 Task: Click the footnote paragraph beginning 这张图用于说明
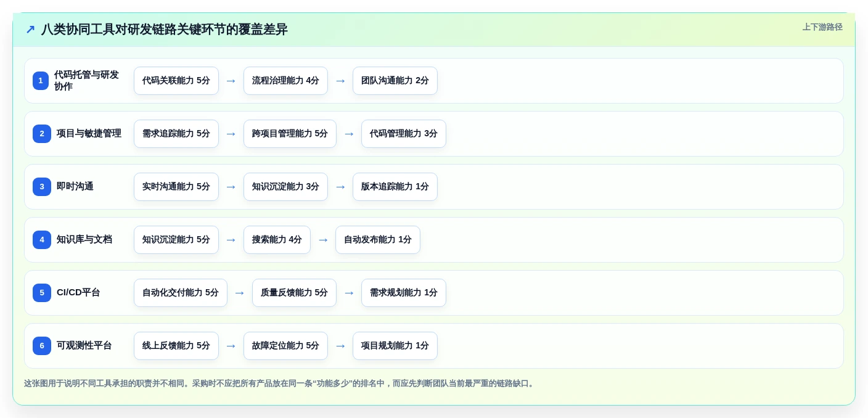(280, 383)
